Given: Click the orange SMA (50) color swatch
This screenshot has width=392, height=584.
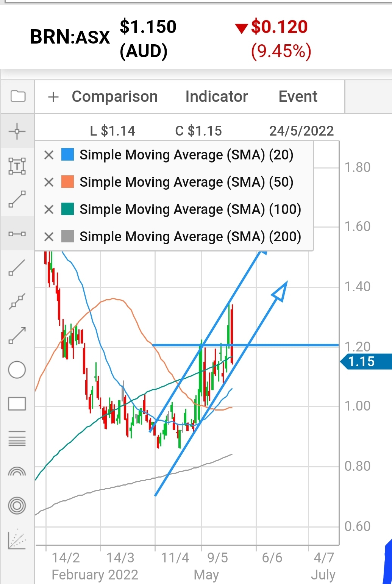Looking at the screenshot, I should pyautogui.click(x=67, y=182).
